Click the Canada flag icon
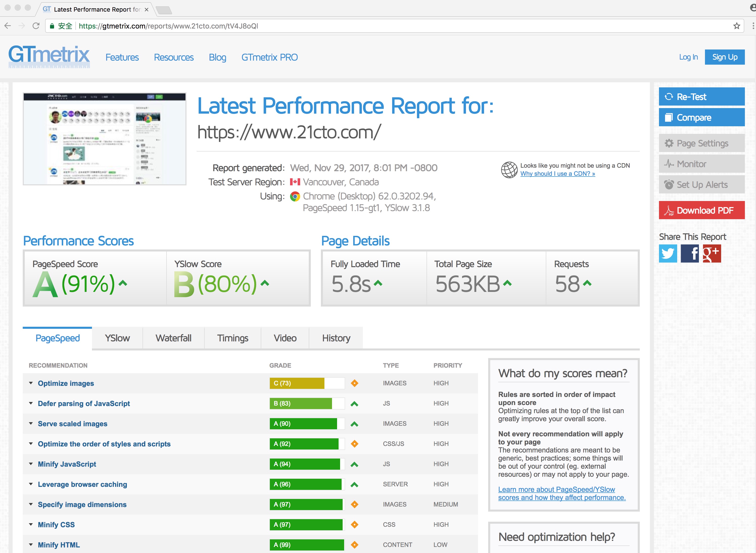Image resolution: width=756 pixels, height=553 pixels. click(295, 182)
